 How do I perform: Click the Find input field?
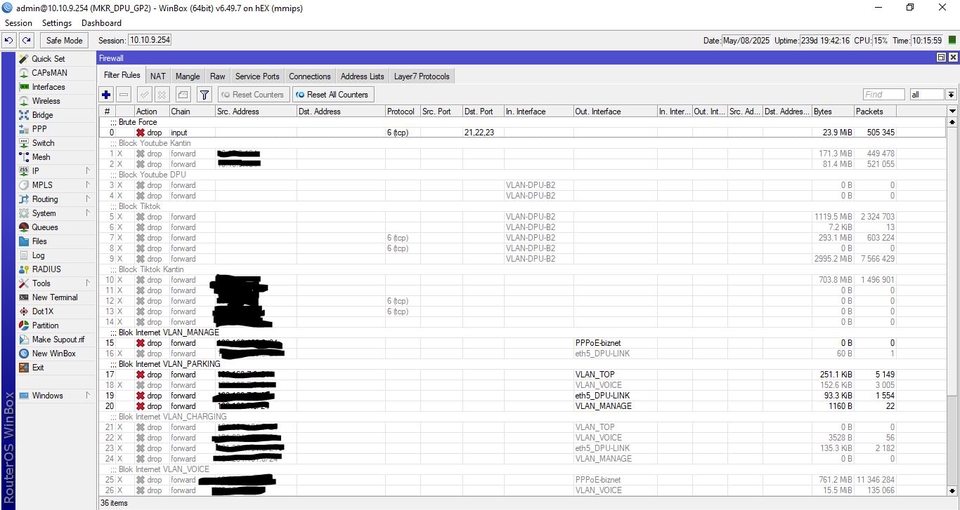883,94
